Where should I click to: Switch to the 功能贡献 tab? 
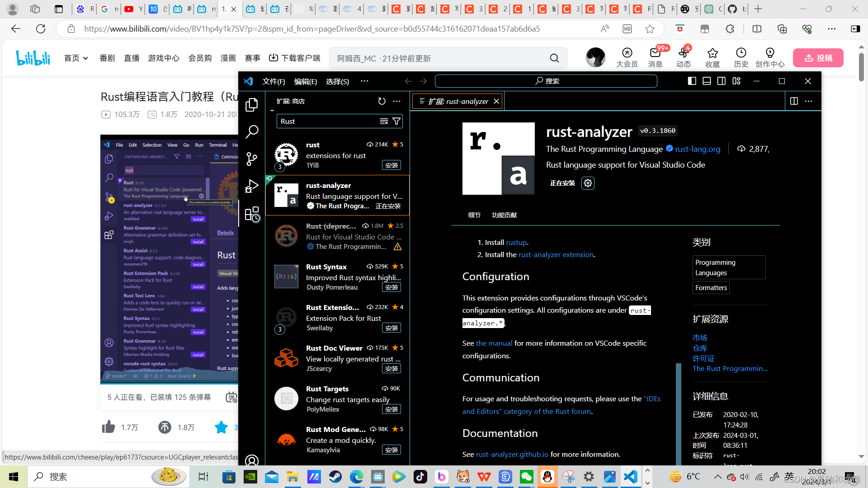[505, 215]
